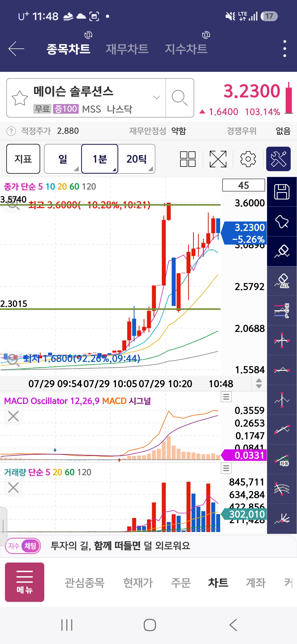
Task: Toggle the drawing tools panel
Action: click(278, 159)
